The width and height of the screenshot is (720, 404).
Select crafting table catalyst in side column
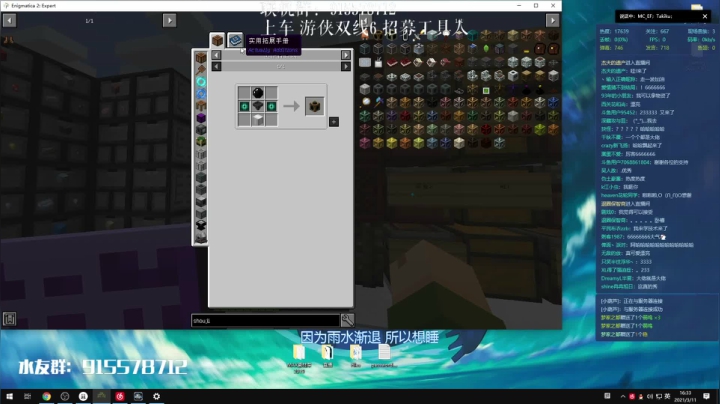click(x=201, y=58)
